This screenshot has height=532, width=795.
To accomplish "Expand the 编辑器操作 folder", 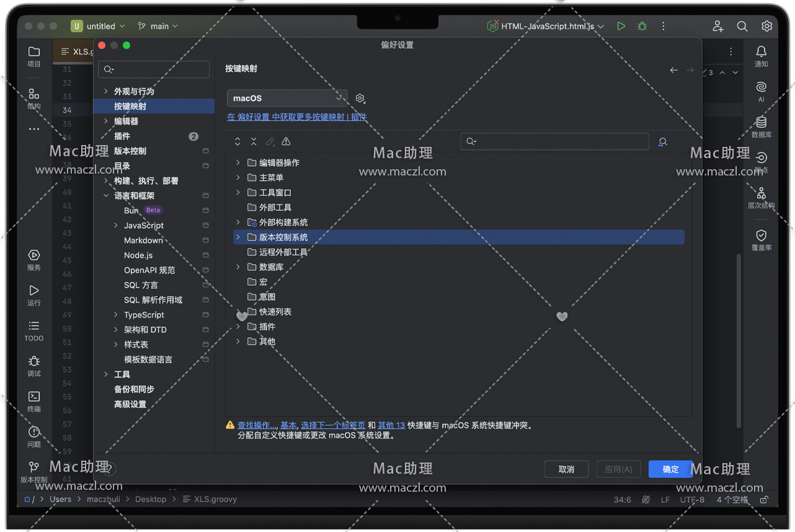I will point(238,162).
